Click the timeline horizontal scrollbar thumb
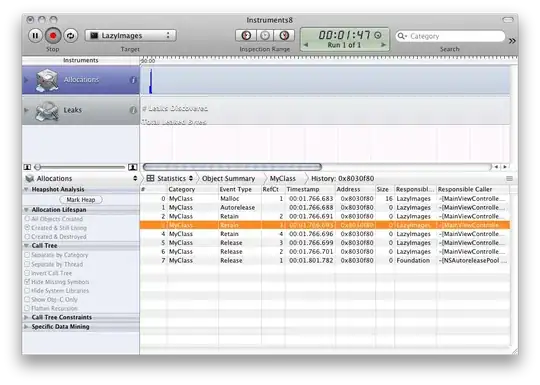The height and width of the screenshot is (385, 540). point(232,167)
